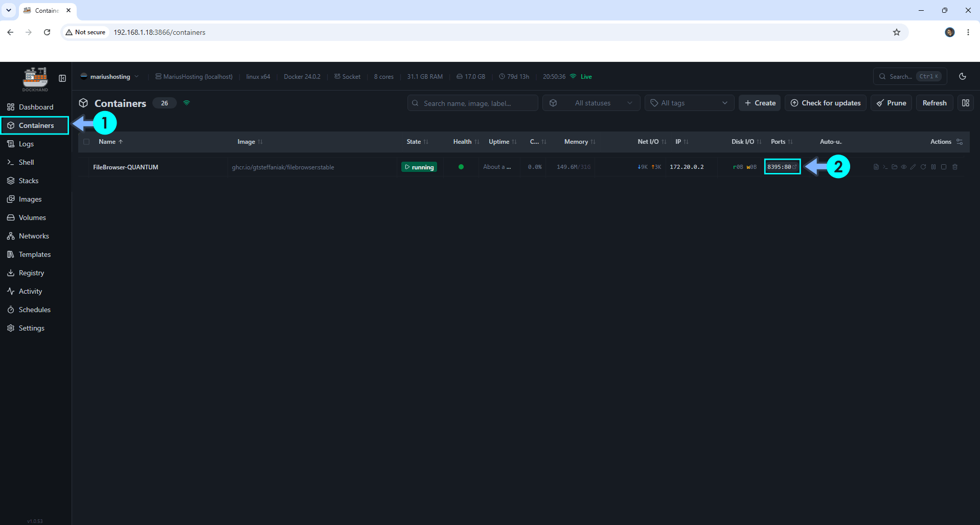Sort containers by Name column
The width and height of the screenshot is (980, 525).
point(110,142)
